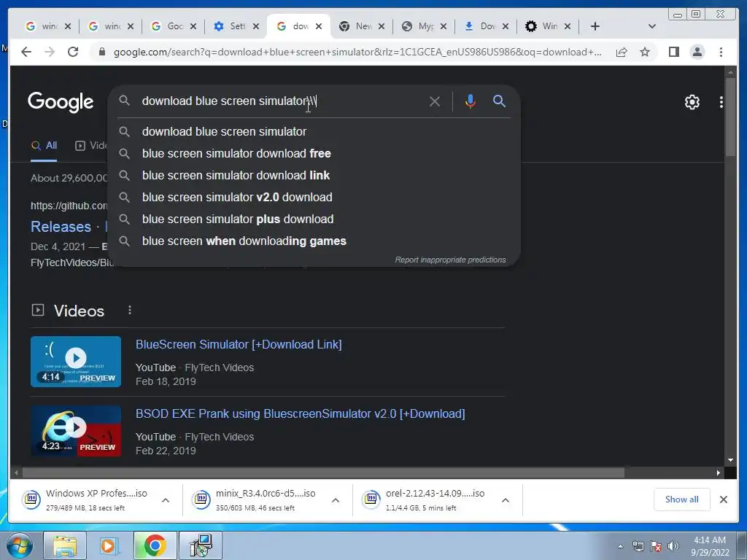747x560 pixels.
Task: Share this page icon in address bar
Action: click(622, 52)
